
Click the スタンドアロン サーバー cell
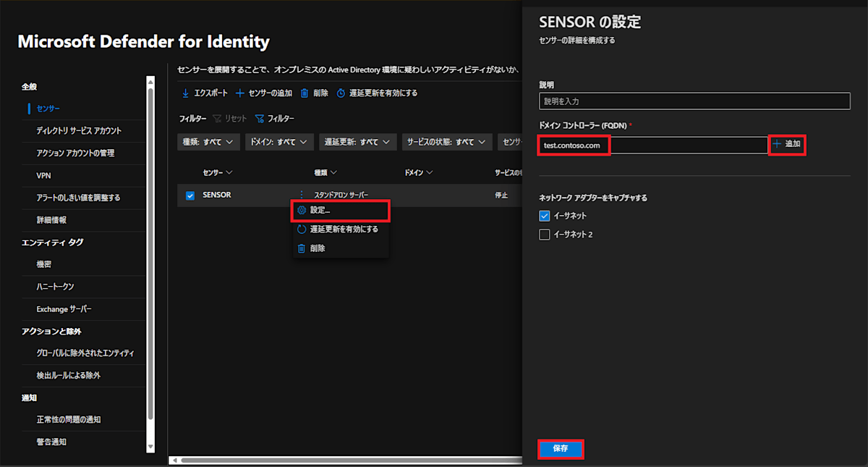tap(341, 195)
